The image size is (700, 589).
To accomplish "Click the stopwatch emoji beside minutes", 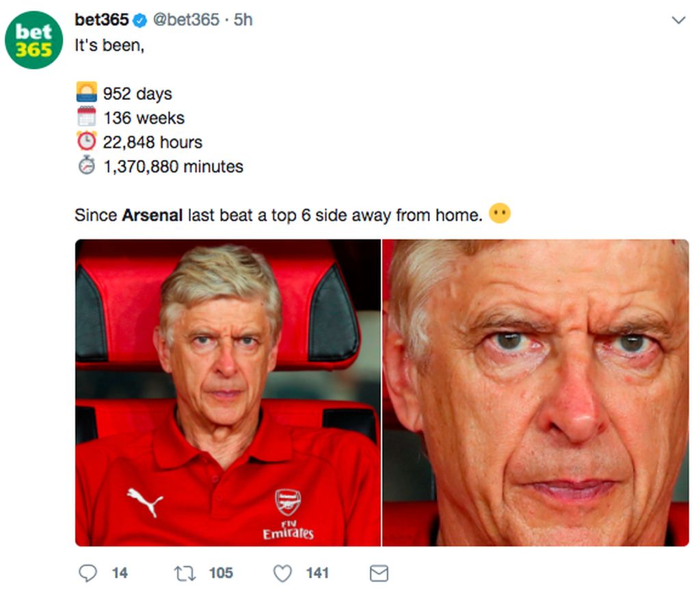I will [x=86, y=166].
